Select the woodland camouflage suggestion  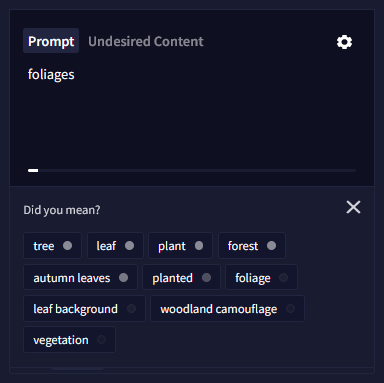click(x=227, y=309)
